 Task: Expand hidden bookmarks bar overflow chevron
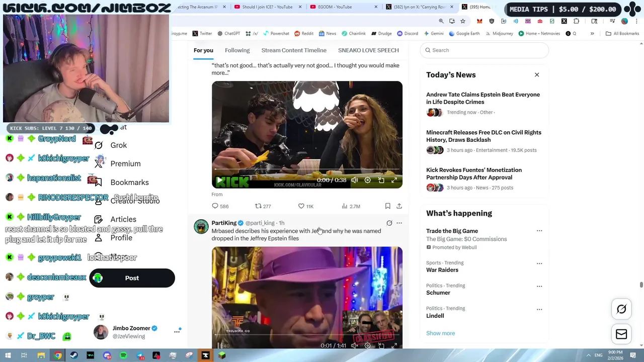pos(592,34)
